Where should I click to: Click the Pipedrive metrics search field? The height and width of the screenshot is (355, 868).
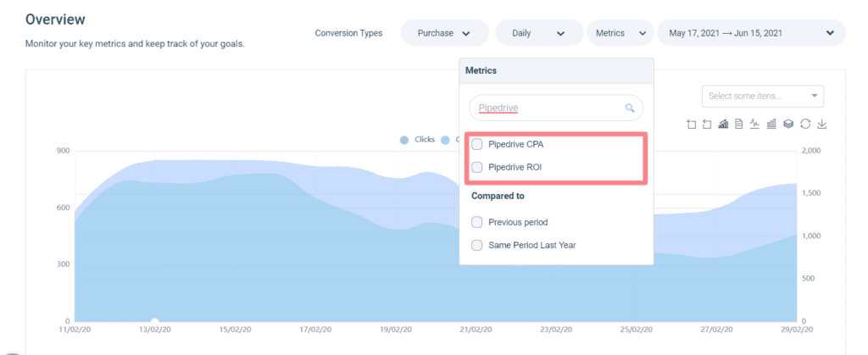pyautogui.click(x=547, y=108)
